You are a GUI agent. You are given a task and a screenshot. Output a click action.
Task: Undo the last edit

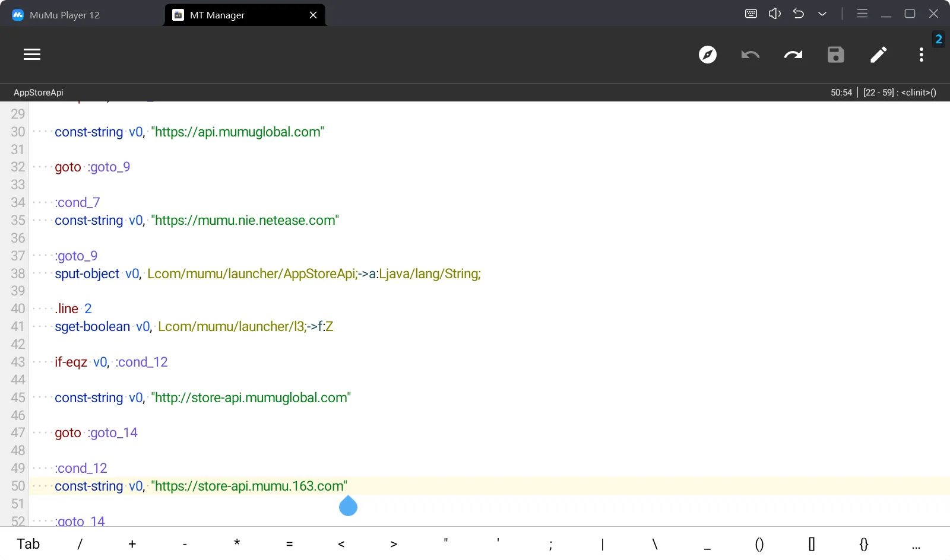pos(750,55)
